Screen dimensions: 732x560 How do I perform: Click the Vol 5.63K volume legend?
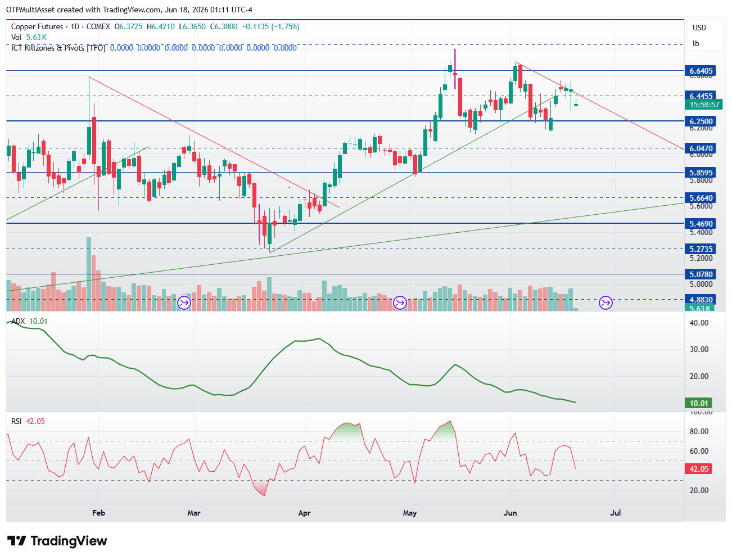[x=29, y=37]
